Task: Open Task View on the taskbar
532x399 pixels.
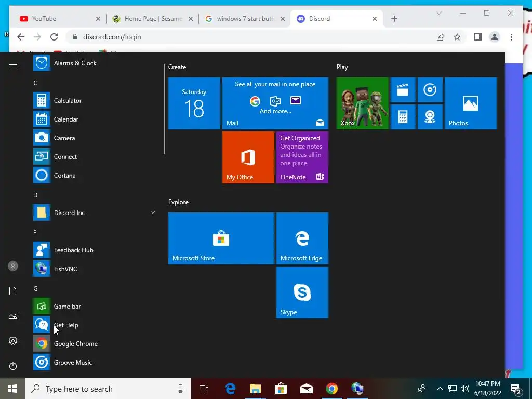Action: (x=204, y=389)
